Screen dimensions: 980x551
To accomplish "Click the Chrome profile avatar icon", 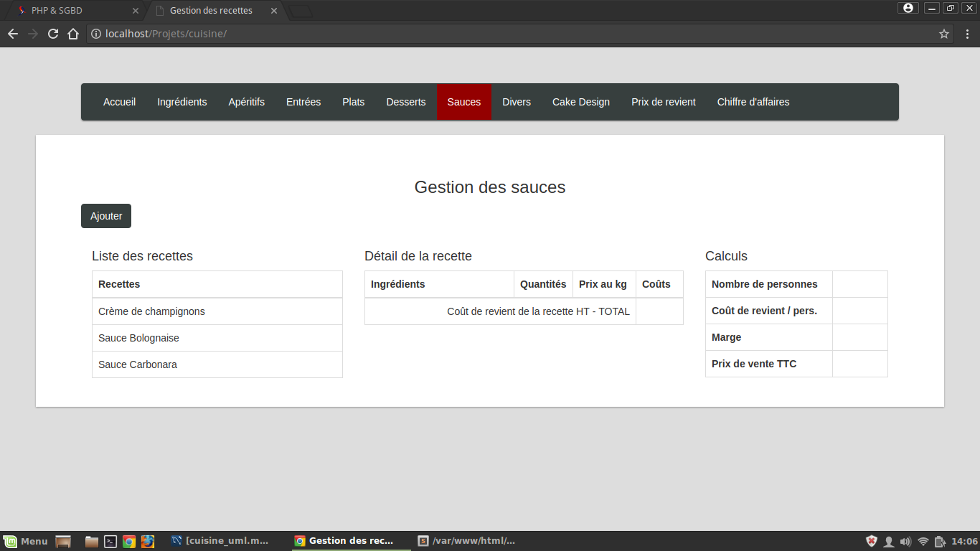I will coord(908,8).
